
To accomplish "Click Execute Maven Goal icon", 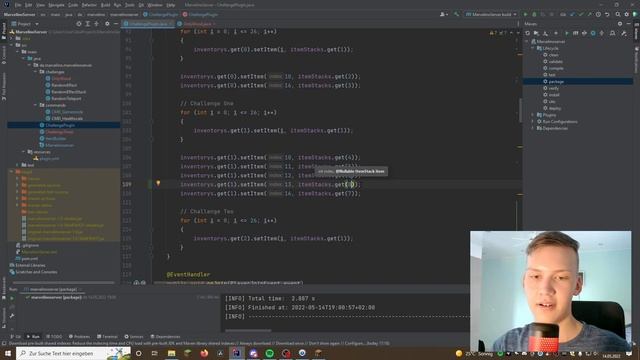I will pos(576,33).
